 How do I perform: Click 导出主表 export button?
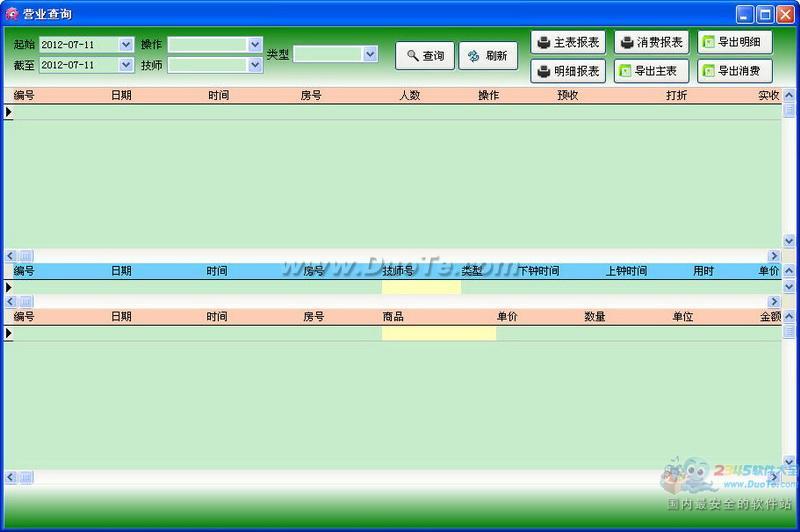651,72
